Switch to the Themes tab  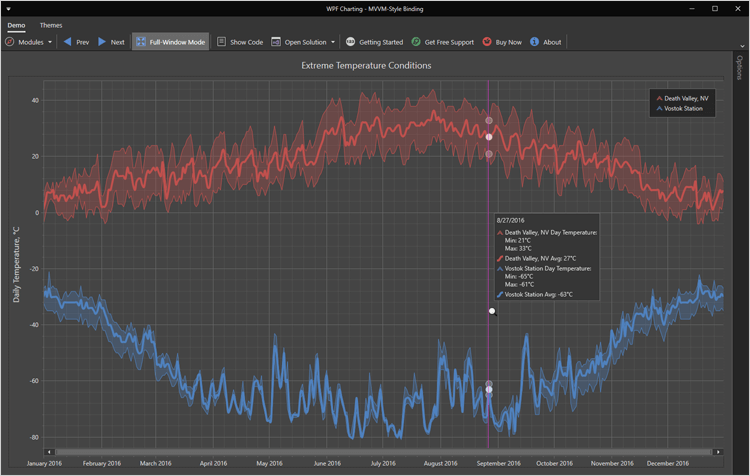pos(51,25)
